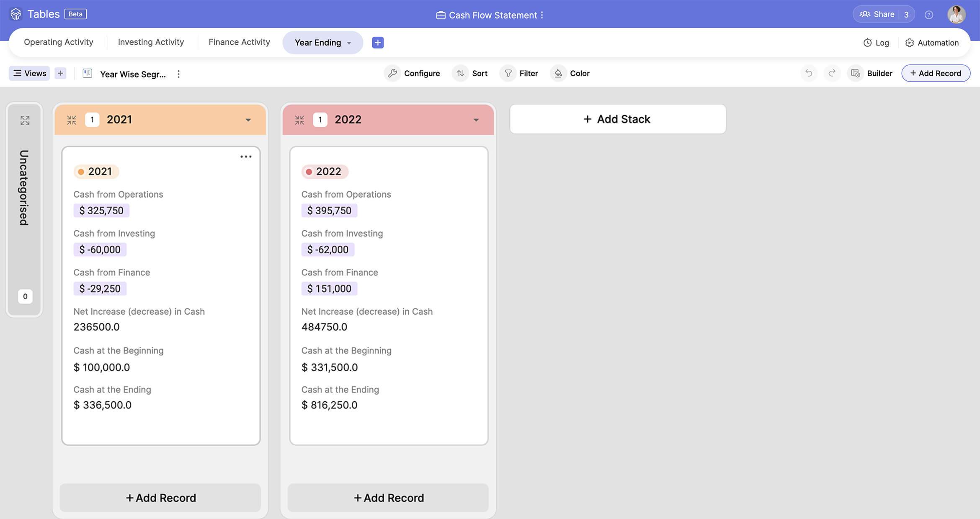Open the Builder panel
The image size is (980, 519).
[872, 73]
